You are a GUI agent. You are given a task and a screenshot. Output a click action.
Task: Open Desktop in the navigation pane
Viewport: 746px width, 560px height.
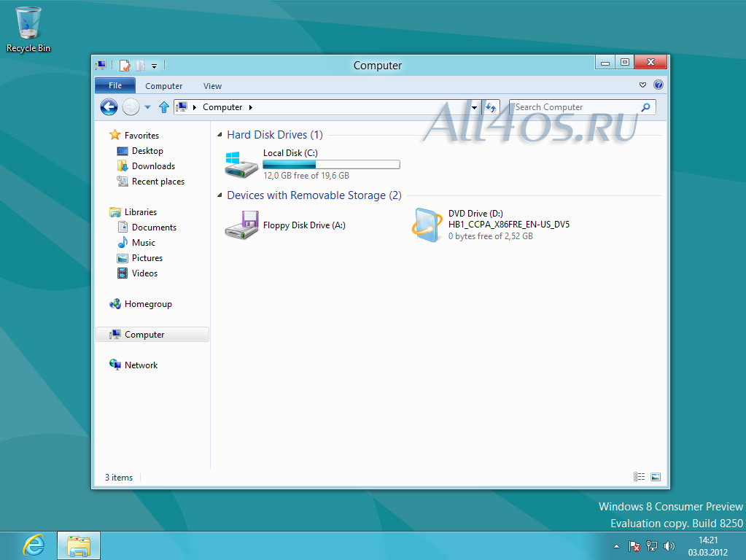coord(147,151)
